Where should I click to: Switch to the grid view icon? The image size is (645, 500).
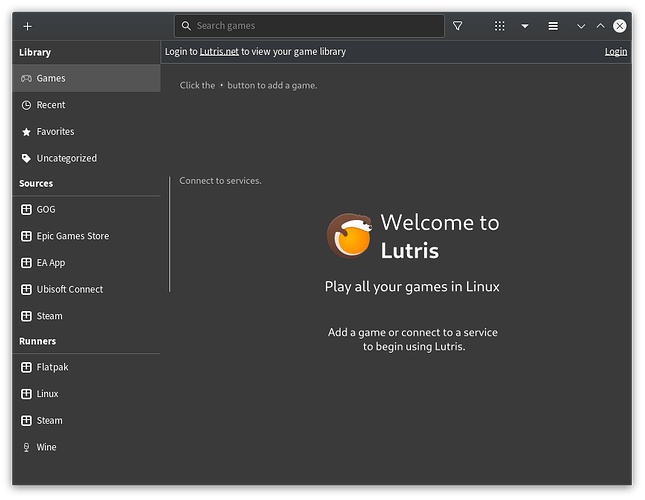click(499, 26)
